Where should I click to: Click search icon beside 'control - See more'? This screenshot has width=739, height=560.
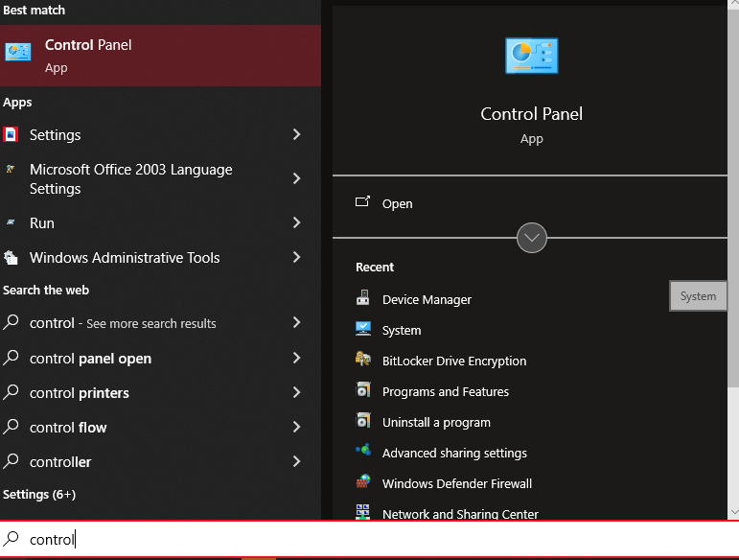pyautogui.click(x=11, y=322)
